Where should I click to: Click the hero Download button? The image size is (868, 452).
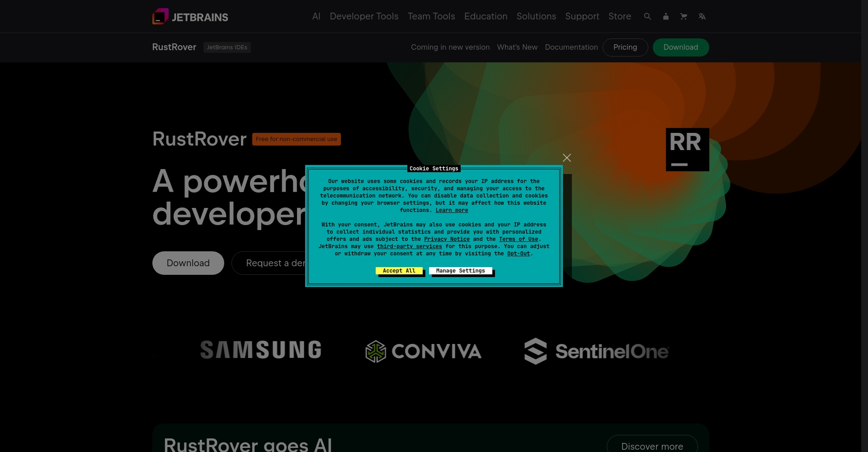(188, 263)
